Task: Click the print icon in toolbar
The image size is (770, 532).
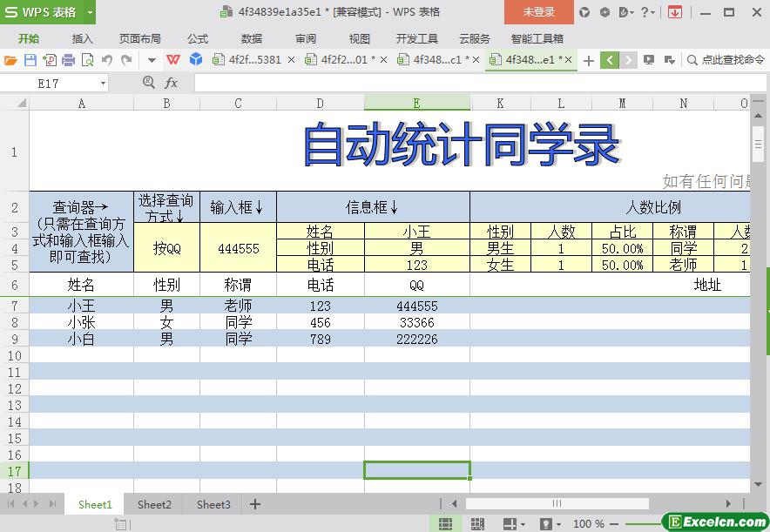Action: pyautogui.click(x=69, y=60)
